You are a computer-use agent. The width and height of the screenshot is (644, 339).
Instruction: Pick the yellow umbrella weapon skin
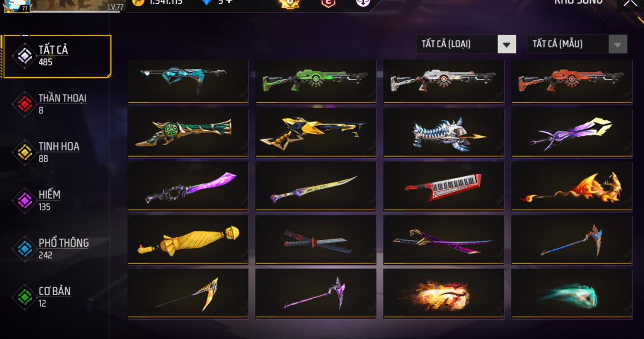point(188,240)
